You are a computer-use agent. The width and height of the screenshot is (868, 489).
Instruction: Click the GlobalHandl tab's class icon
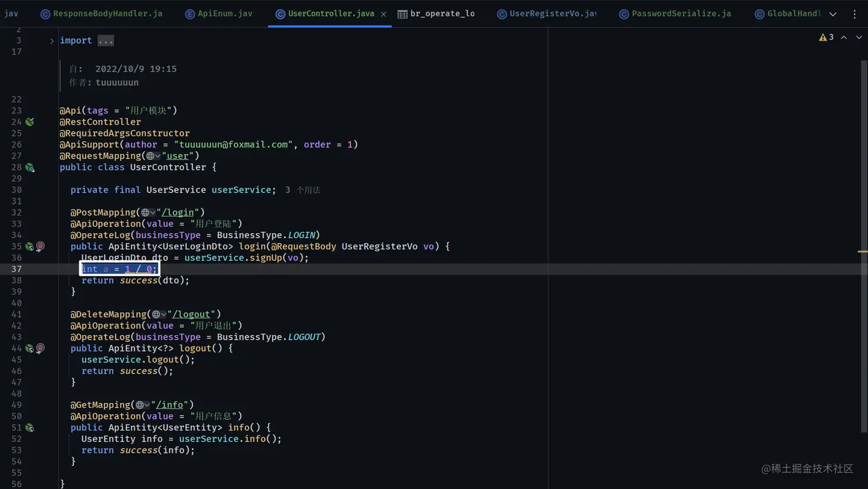tap(759, 14)
